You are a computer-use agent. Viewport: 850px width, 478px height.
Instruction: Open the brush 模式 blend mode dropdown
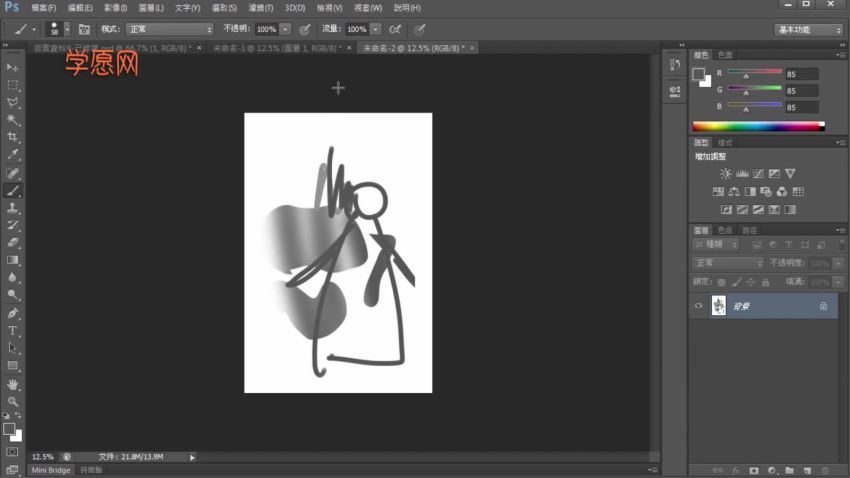click(x=170, y=29)
